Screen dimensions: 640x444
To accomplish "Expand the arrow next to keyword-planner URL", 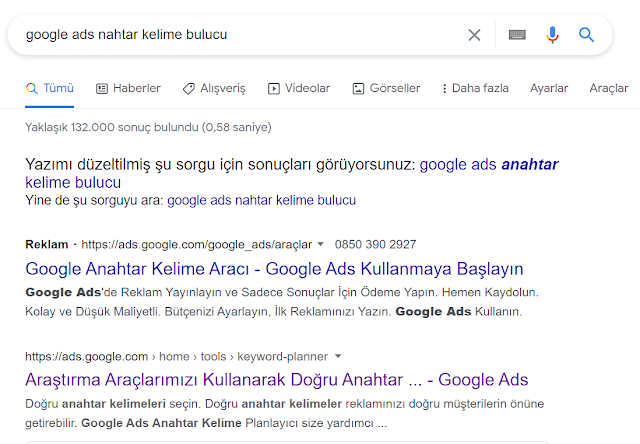I will click(338, 356).
